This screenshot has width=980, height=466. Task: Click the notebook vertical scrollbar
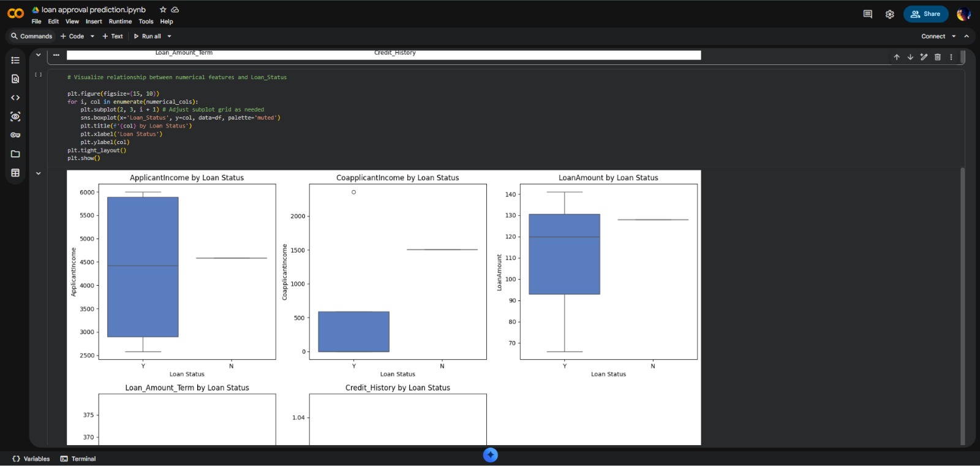point(962,307)
